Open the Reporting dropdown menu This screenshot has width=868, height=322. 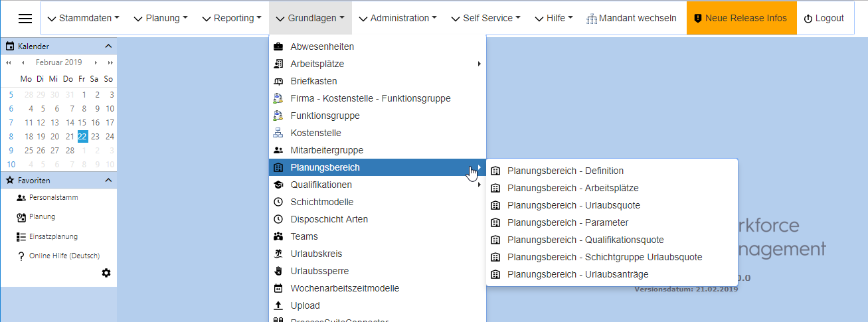click(x=232, y=18)
